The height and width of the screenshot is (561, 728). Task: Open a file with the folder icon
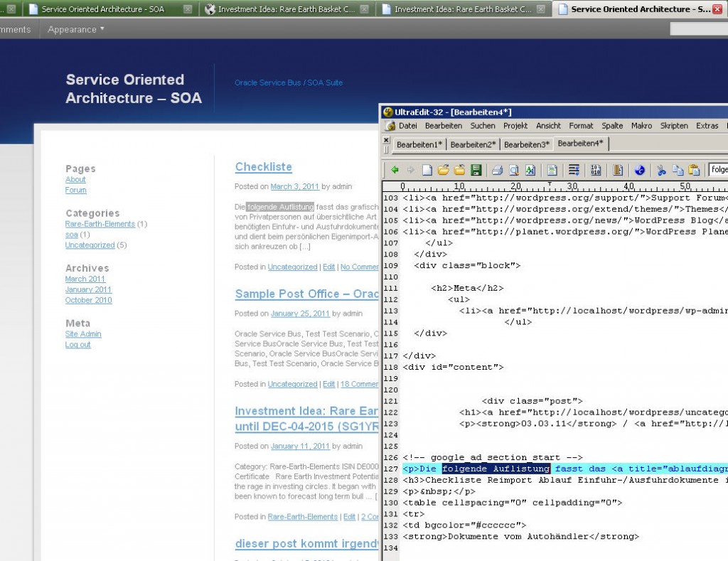[x=444, y=170]
